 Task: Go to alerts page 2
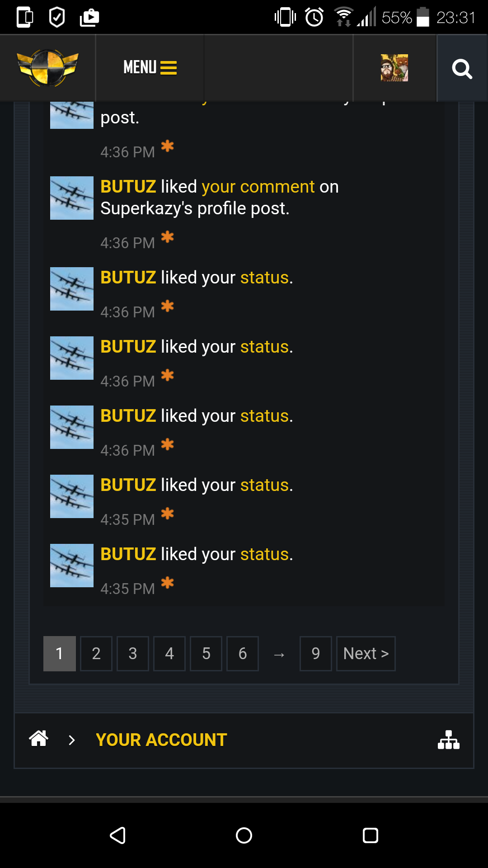[x=96, y=654]
